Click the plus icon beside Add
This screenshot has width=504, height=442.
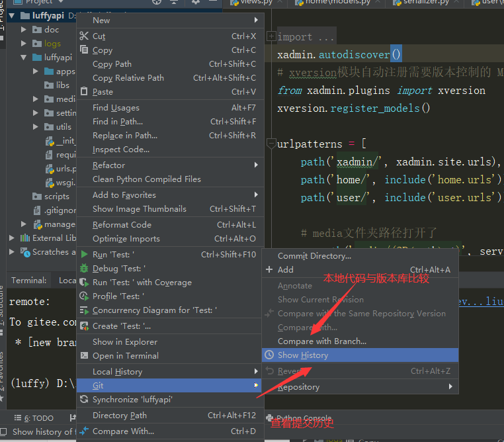[x=269, y=269]
